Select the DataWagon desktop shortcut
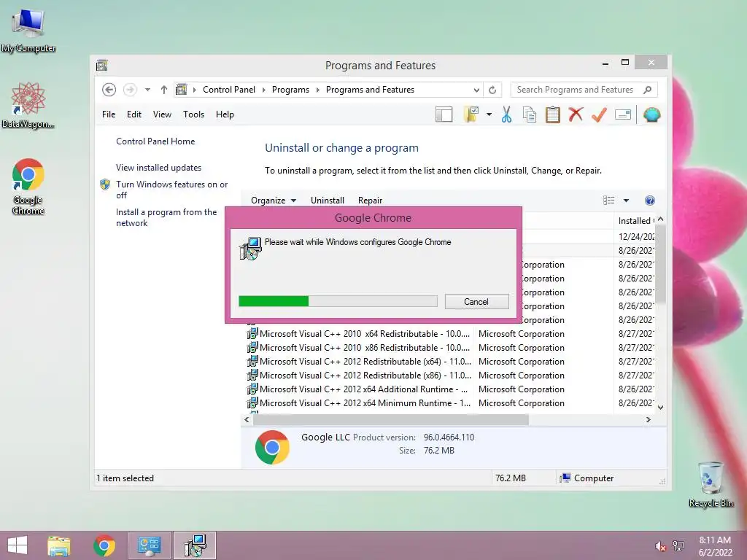Screen dimensions: 747x560 [x=28, y=105]
